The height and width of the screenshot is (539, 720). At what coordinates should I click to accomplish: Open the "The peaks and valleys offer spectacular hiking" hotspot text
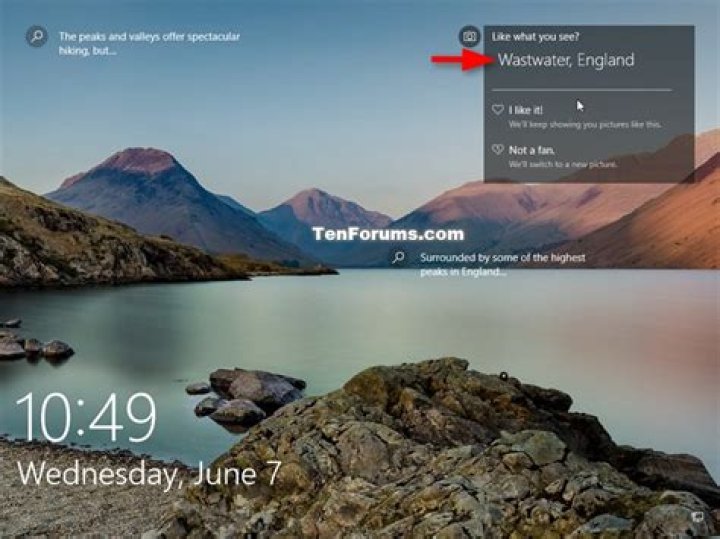pos(149,44)
